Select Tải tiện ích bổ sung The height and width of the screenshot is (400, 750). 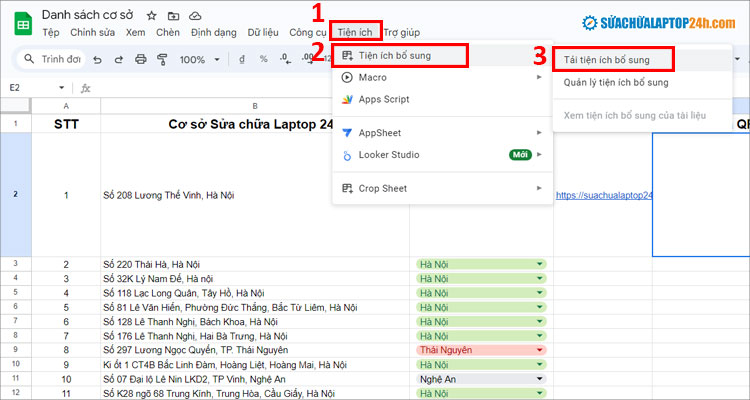(x=642, y=60)
